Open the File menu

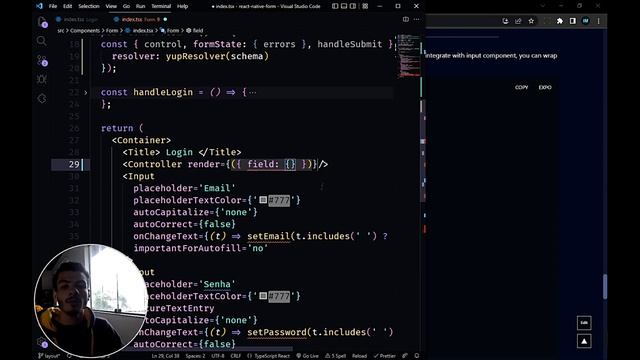pos(53,6)
